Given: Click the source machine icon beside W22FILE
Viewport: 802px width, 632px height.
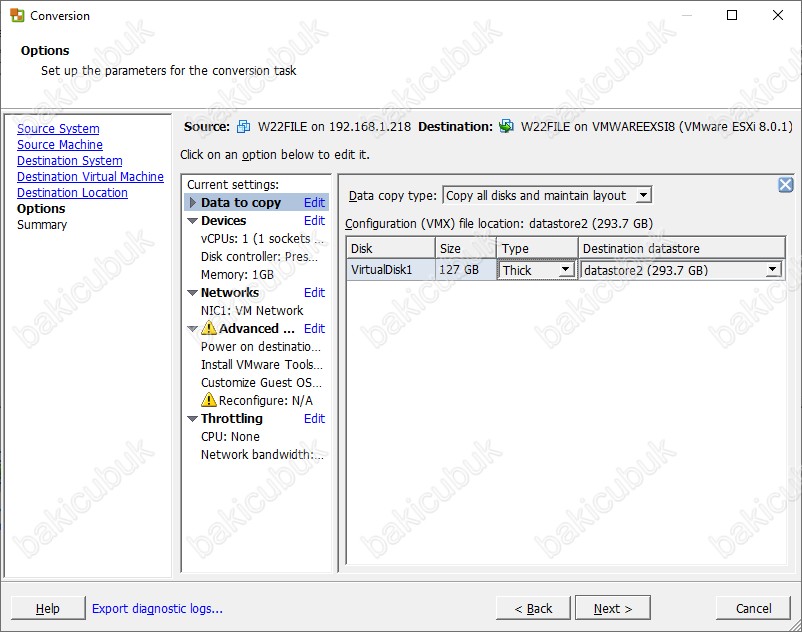Looking at the screenshot, I should coord(243,126).
